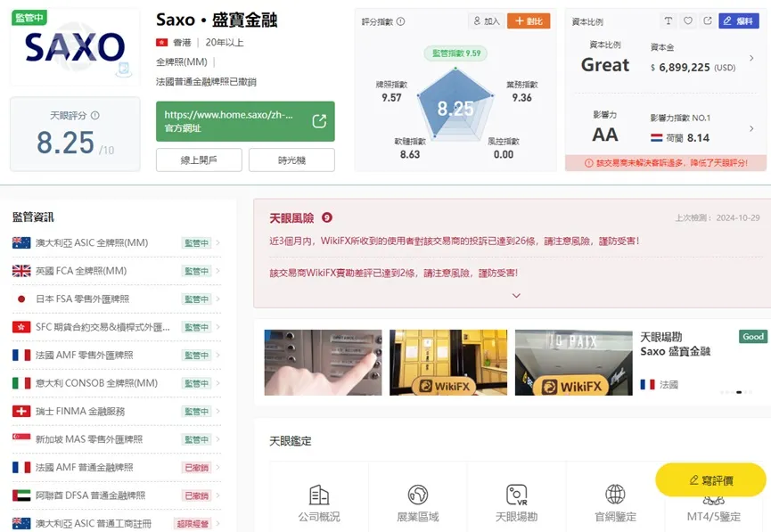Click the external-link icon on green banner

point(319,121)
